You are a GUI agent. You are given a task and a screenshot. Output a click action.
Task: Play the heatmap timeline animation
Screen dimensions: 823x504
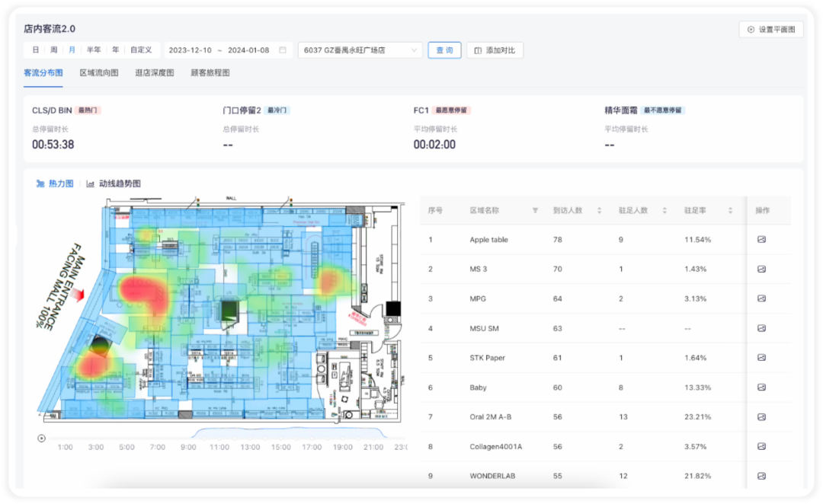[41, 439]
